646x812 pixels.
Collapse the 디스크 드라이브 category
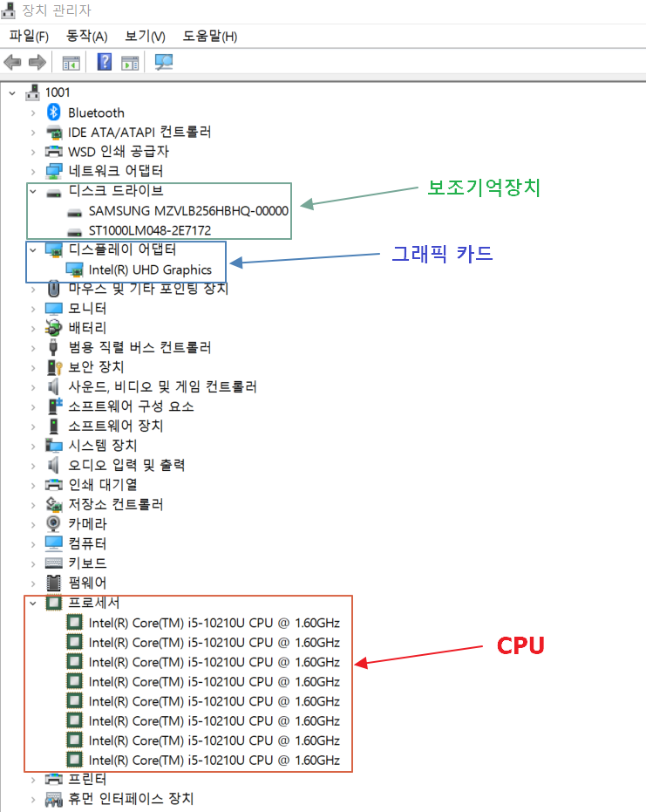[x=33, y=191]
